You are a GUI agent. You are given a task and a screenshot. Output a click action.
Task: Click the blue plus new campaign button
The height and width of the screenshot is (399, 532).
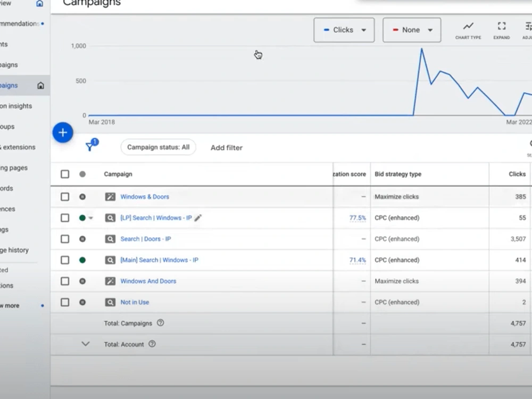63,132
